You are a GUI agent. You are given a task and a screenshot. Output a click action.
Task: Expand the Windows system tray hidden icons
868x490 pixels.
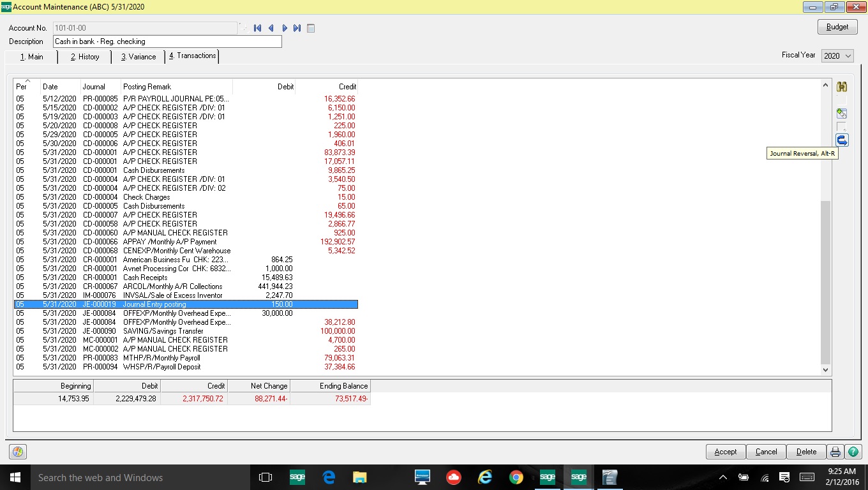coord(722,477)
